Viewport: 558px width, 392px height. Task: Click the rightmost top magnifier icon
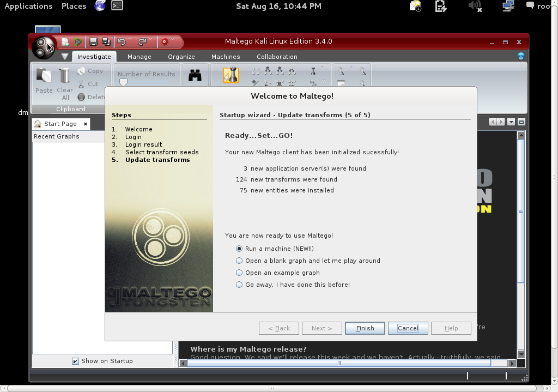[x=362, y=71]
